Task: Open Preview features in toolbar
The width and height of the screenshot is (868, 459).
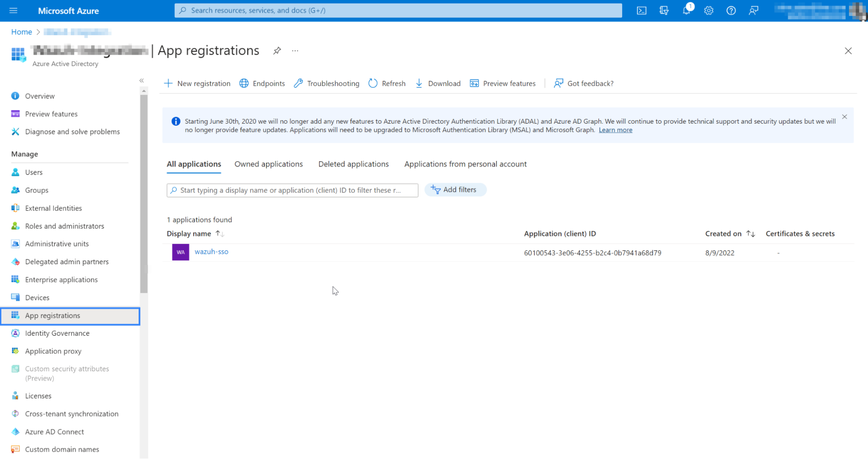Action: coord(502,83)
